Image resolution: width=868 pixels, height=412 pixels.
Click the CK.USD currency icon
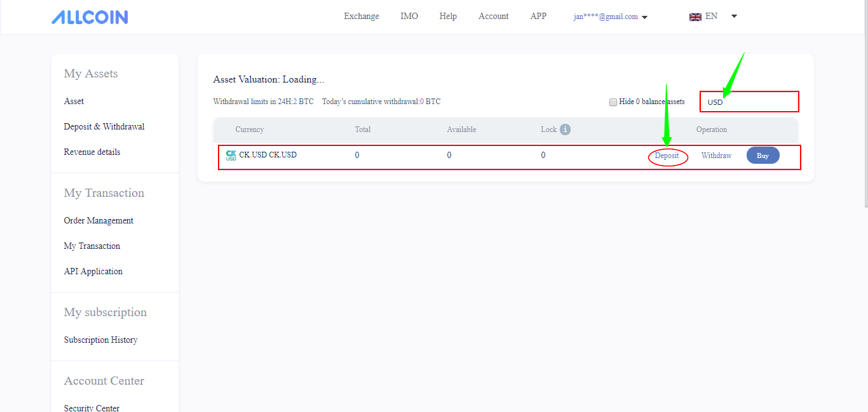click(x=231, y=155)
